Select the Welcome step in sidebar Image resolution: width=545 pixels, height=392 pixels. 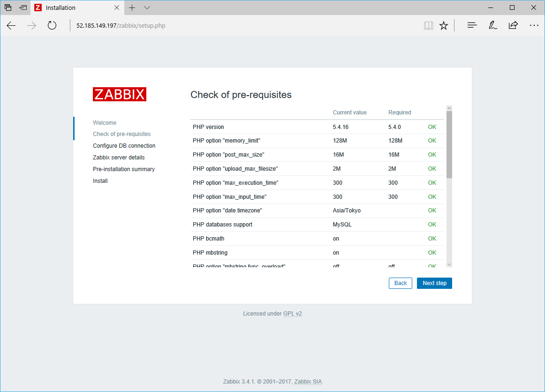(105, 122)
